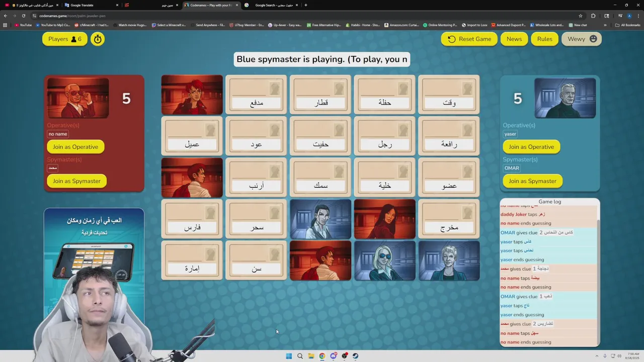
Task: Tap the word card رجل
Action: pyautogui.click(x=384, y=136)
